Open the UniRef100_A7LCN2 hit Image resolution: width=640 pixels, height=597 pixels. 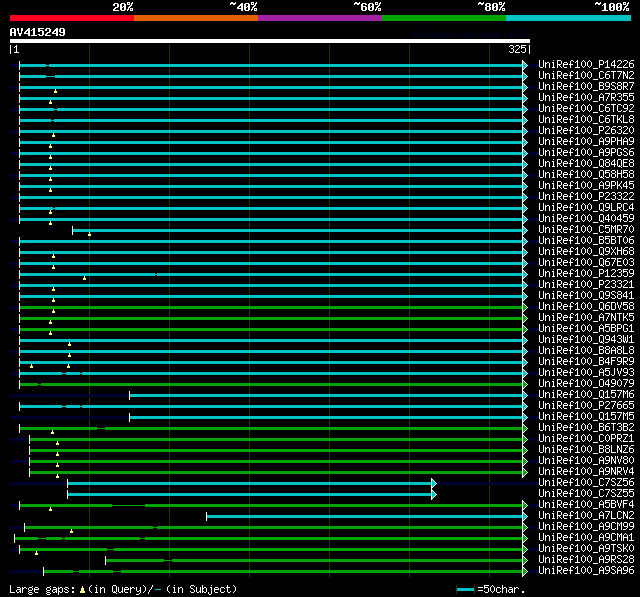coord(585,516)
